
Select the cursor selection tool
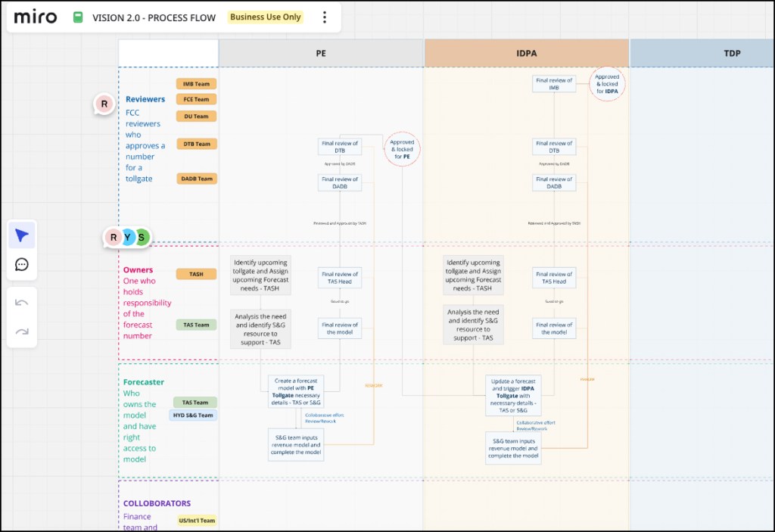(22, 235)
